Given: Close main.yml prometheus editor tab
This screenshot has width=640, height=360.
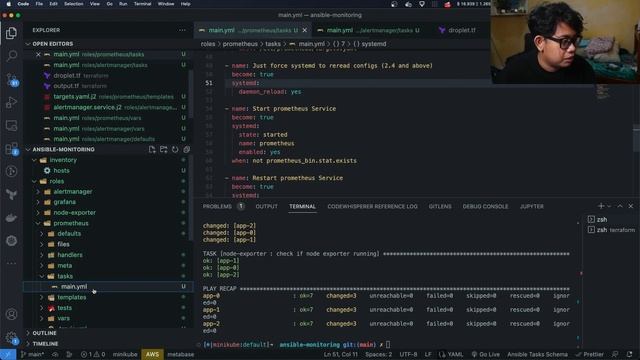Looking at the screenshot, I should [x=304, y=30].
